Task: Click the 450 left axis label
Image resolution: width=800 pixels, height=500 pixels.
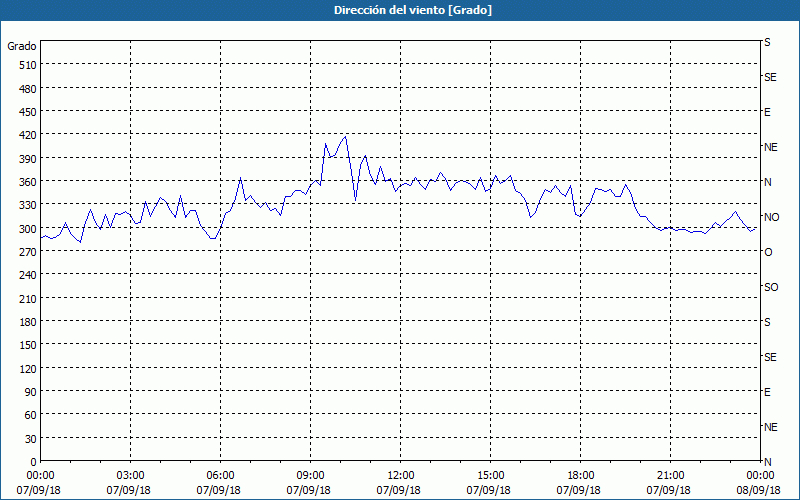Action: point(28,112)
